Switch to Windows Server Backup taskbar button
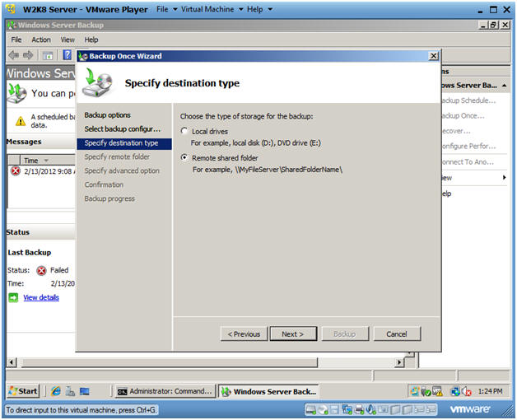Viewport: 517px width, 420px height. (268, 391)
